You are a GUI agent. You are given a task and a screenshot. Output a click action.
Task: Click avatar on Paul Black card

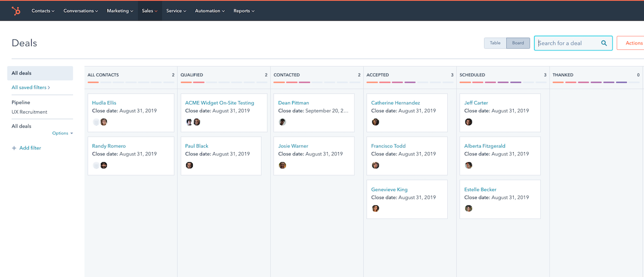pos(189,165)
